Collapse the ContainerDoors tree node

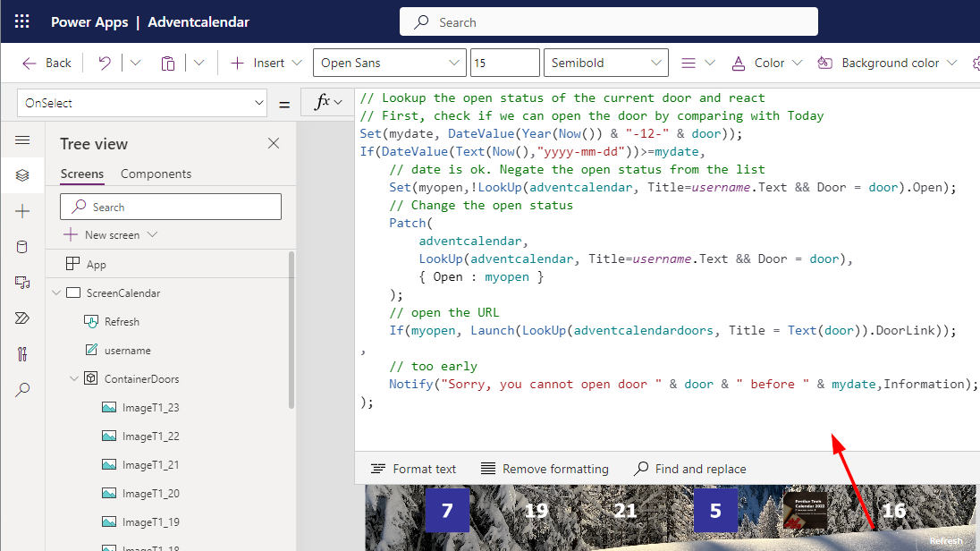click(74, 379)
